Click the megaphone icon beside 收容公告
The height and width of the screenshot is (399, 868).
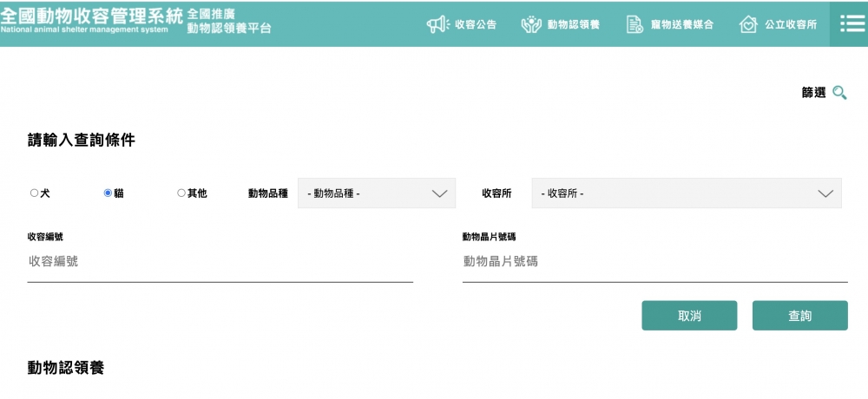437,24
